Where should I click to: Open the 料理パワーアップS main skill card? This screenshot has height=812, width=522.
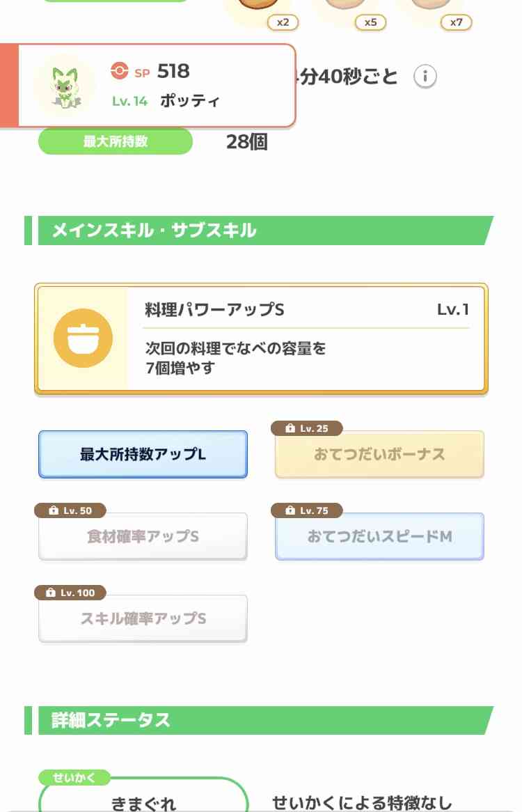tap(261, 338)
